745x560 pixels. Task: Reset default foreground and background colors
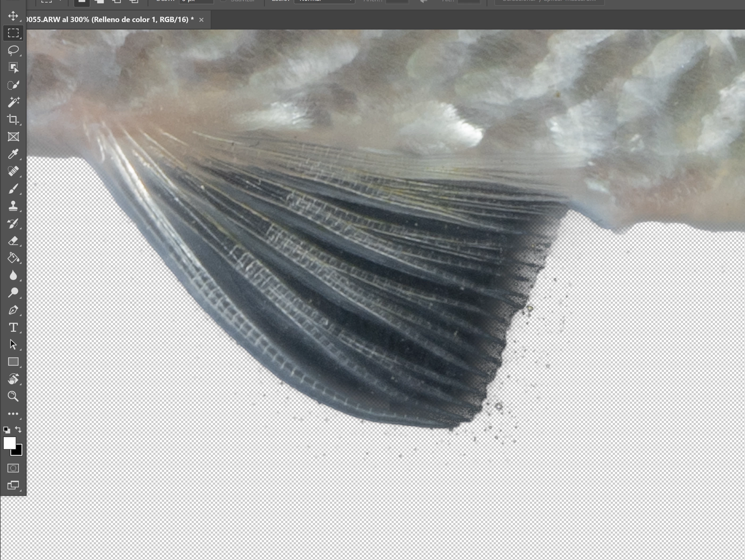click(x=6, y=430)
